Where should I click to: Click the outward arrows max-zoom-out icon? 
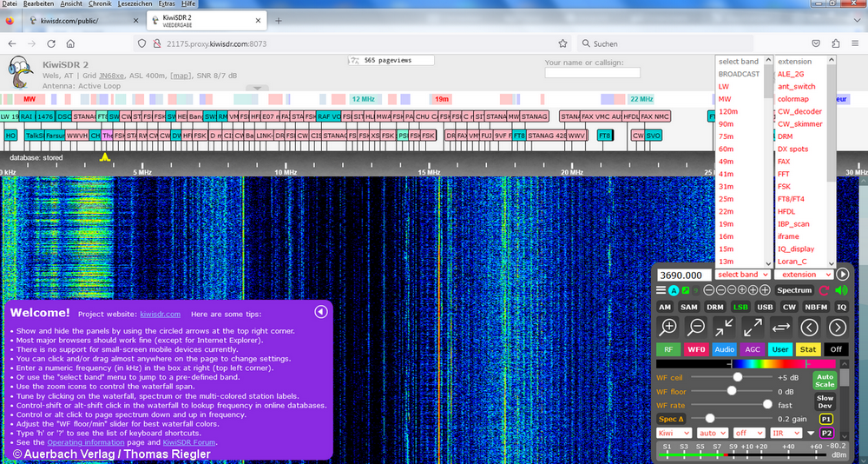tap(753, 327)
